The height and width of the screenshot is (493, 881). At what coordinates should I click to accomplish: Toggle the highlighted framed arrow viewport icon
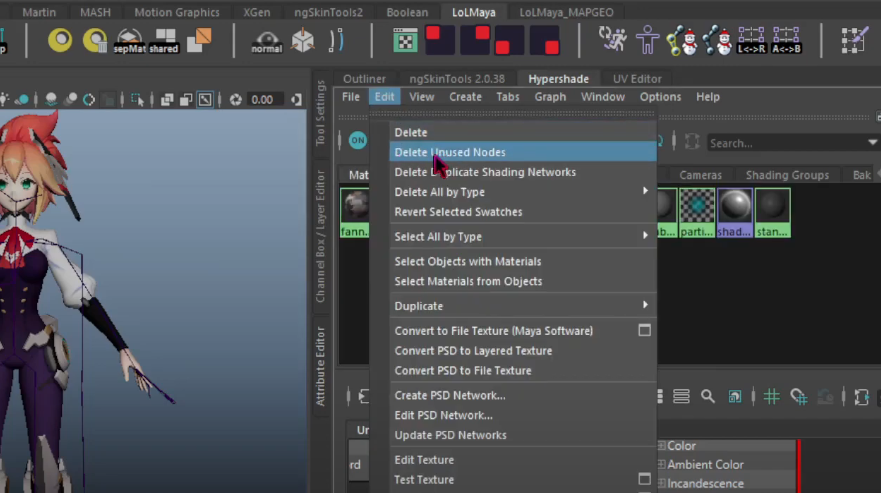(x=205, y=99)
